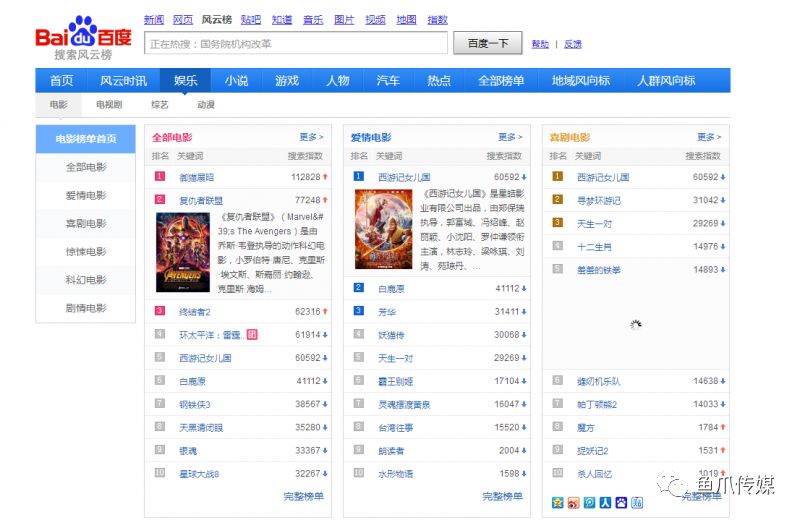Open the 终结者2 movie entry
The image size is (800, 520).
click(194, 312)
